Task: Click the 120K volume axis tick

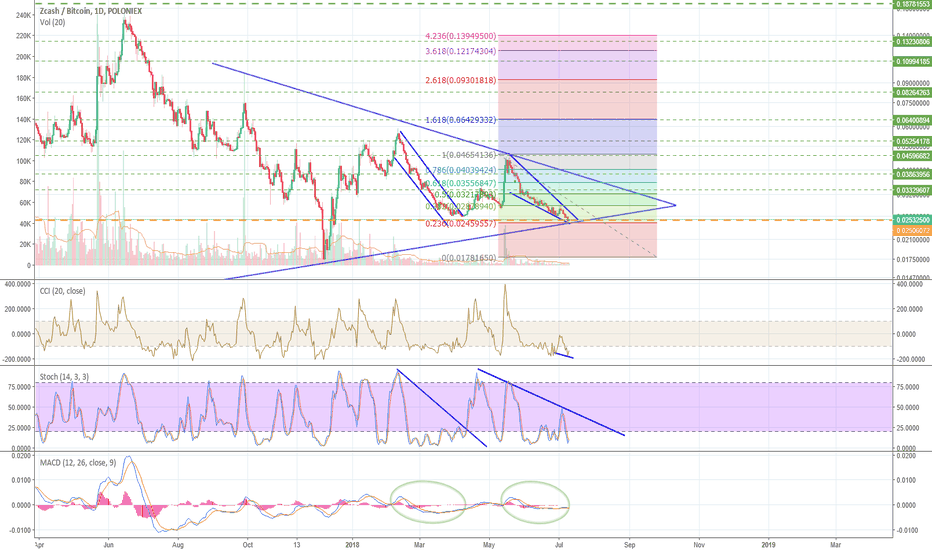Action: [x=23, y=140]
